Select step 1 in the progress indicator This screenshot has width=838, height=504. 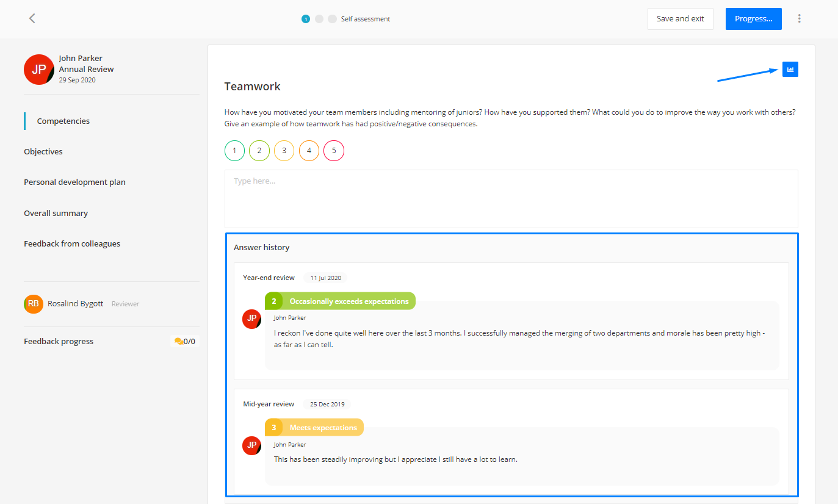(x=306, y=19)
